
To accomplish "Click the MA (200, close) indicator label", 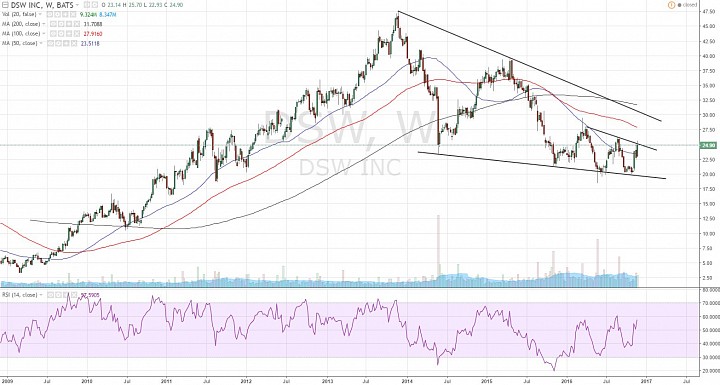I will (21, 24).
